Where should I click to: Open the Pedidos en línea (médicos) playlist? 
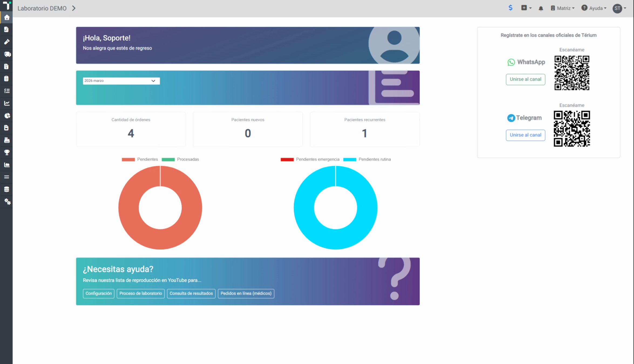246,293
